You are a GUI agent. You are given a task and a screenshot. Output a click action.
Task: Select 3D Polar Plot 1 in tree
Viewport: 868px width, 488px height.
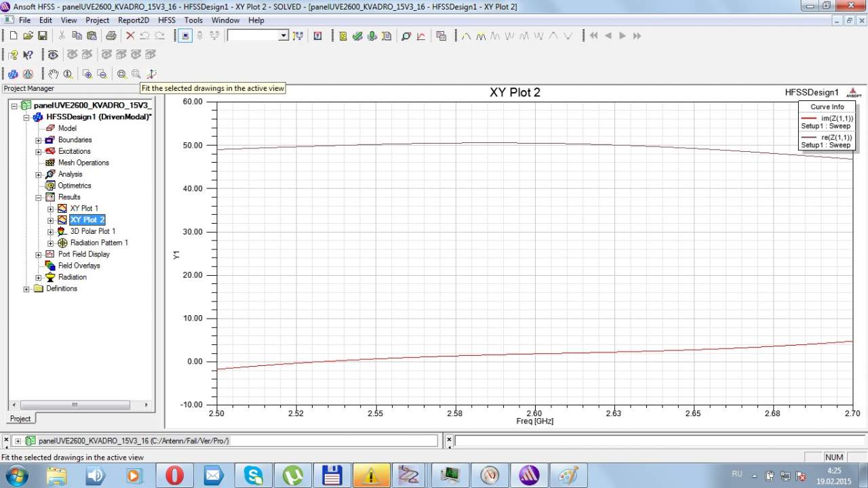pyautogui.click(x=93, y=231)
